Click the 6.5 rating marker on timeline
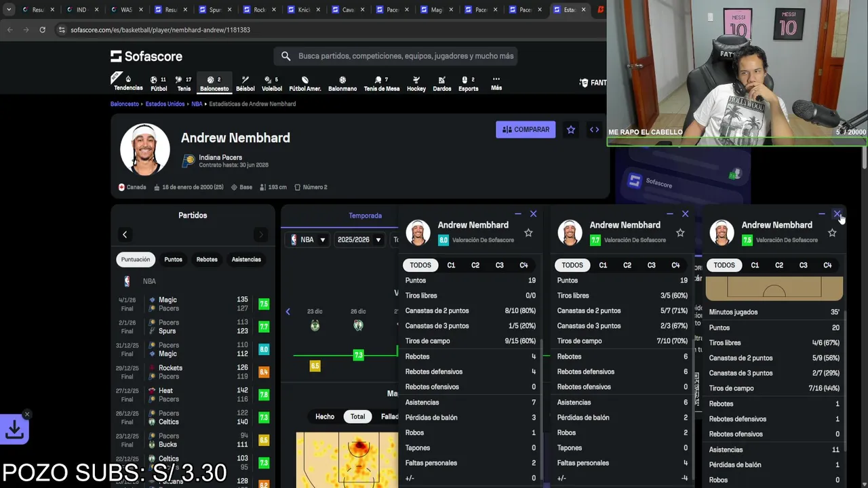This screenshot has height=488, width=868. [315, 366]
